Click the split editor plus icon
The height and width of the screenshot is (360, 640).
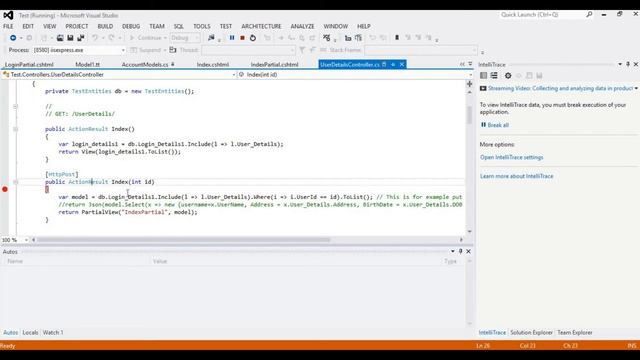(x=469, y=84)
